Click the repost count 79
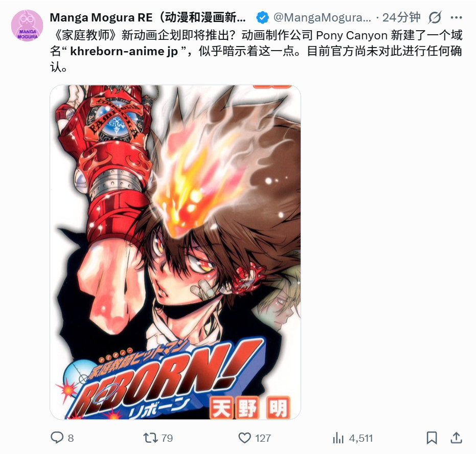 [x=167, y=438]
